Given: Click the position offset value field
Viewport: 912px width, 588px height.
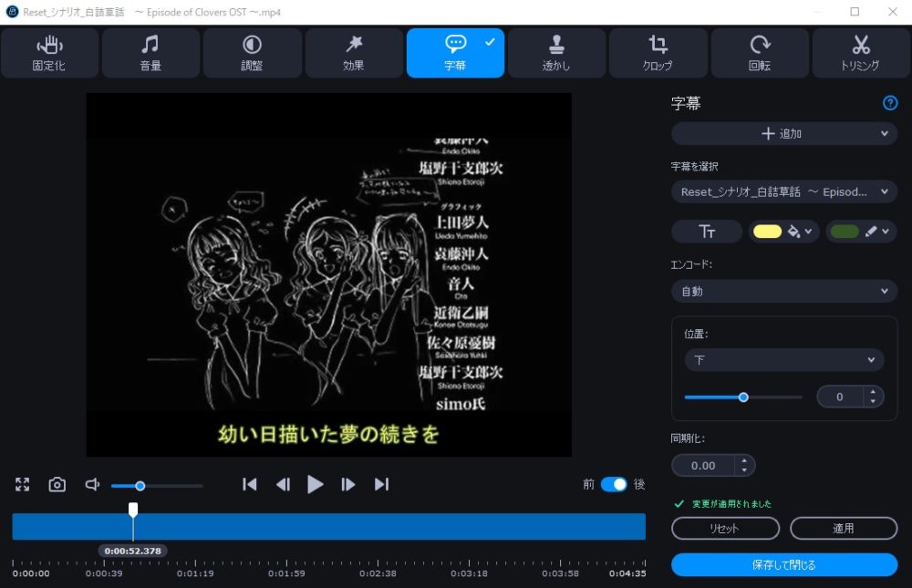Looking at the screenshot, I should pos(841,397).
